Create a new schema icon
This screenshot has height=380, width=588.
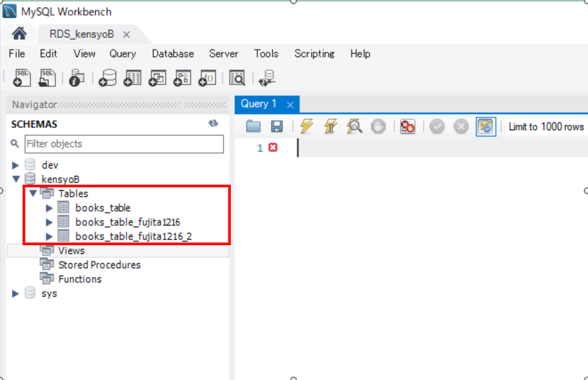pyautogui.click(x=107, y=78)
